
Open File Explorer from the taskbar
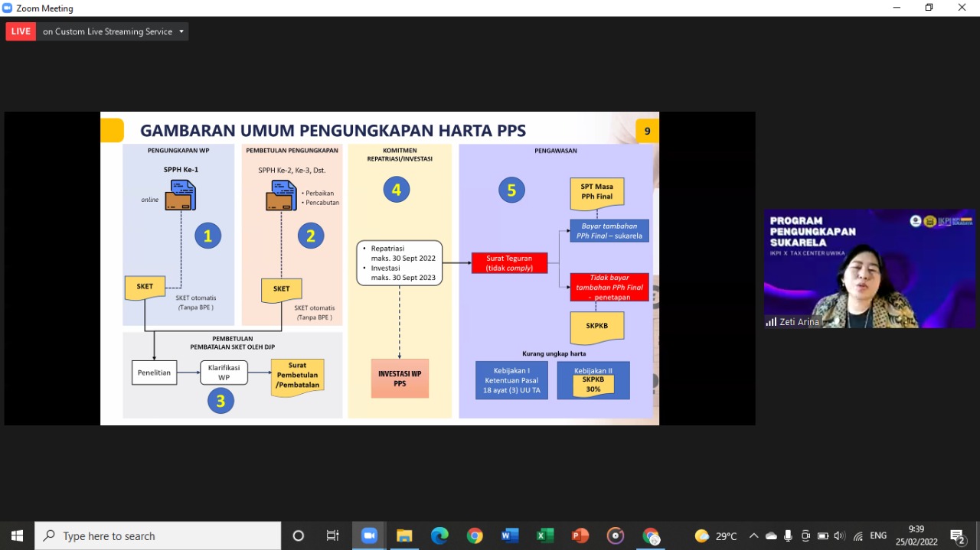404,536
